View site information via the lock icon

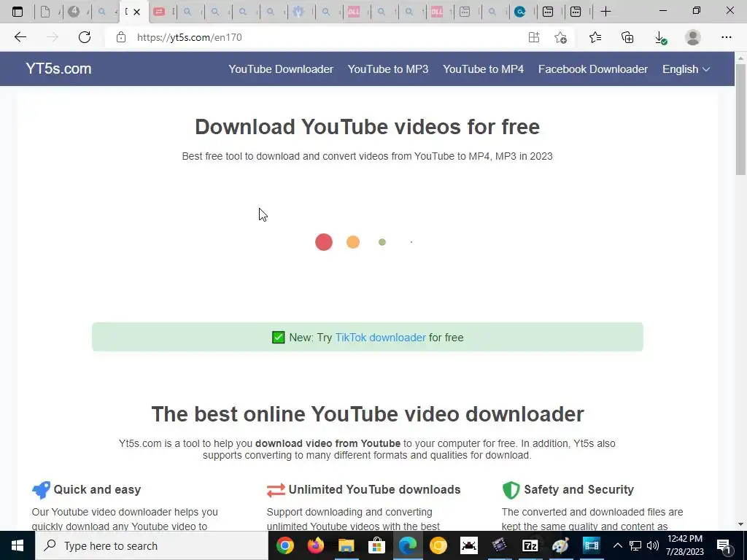pos(121,37)
